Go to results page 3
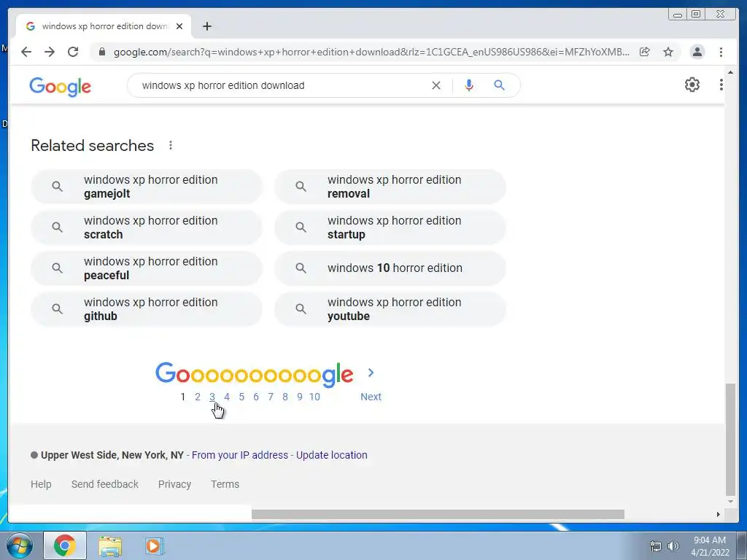The width and height of the screenshot is (747, 560). (x=212, y=397)
